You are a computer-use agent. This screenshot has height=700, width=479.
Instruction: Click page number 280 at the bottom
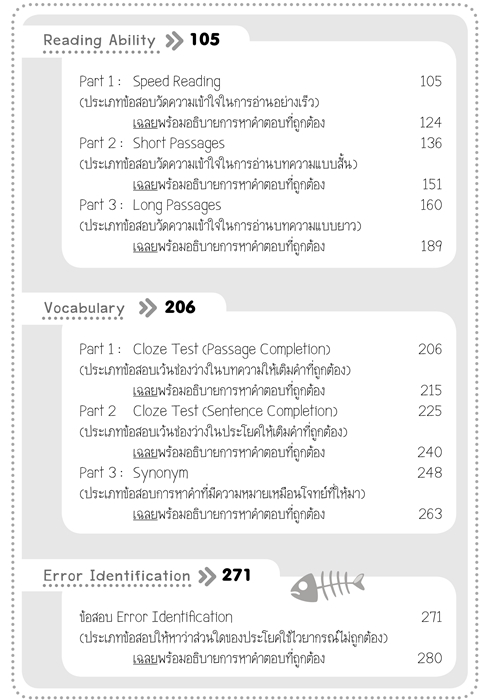coord(429,658)
